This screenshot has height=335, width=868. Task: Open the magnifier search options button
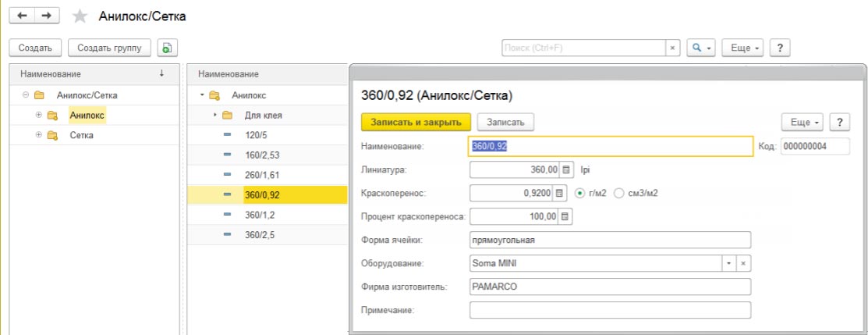click(x=701, y=48)
